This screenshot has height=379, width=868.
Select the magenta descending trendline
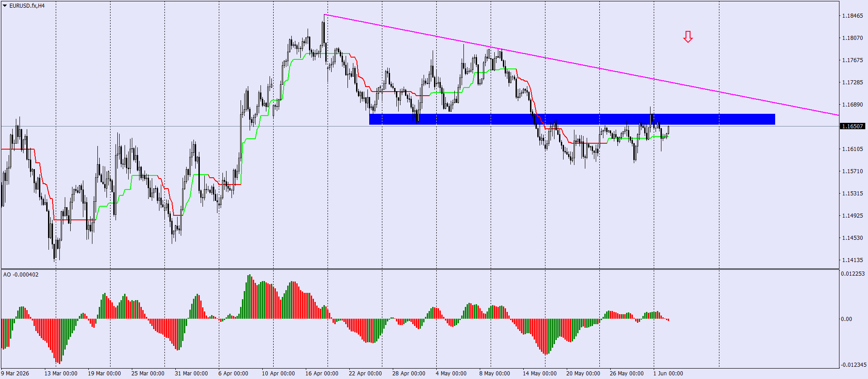click(x=581, y=65)
